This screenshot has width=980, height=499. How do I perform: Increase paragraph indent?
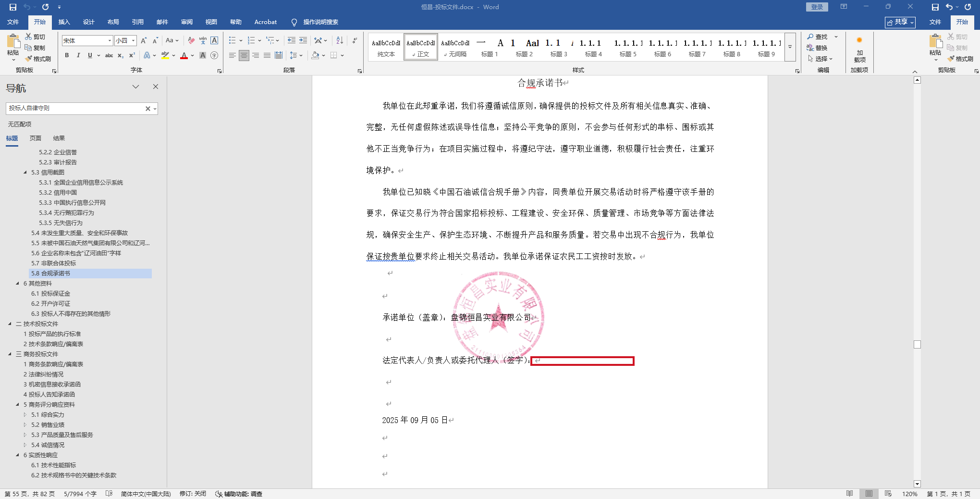tap(303, 41)
